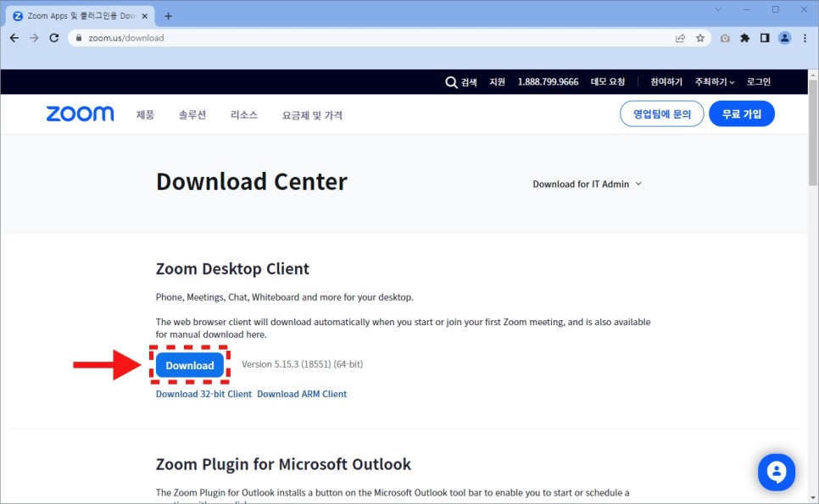Click Zoom Plugin for Microsoft Outlook heading
Image resolution: width=819 pixels, height=504 pixels.
pyautogui.click(x=284, y=464)
